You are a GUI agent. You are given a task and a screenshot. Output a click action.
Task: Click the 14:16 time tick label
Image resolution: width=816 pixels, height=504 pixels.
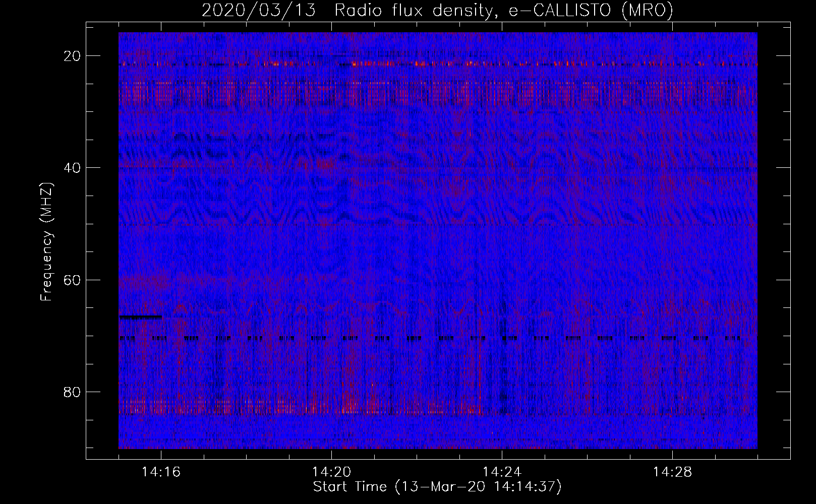(x=161, y=472)
